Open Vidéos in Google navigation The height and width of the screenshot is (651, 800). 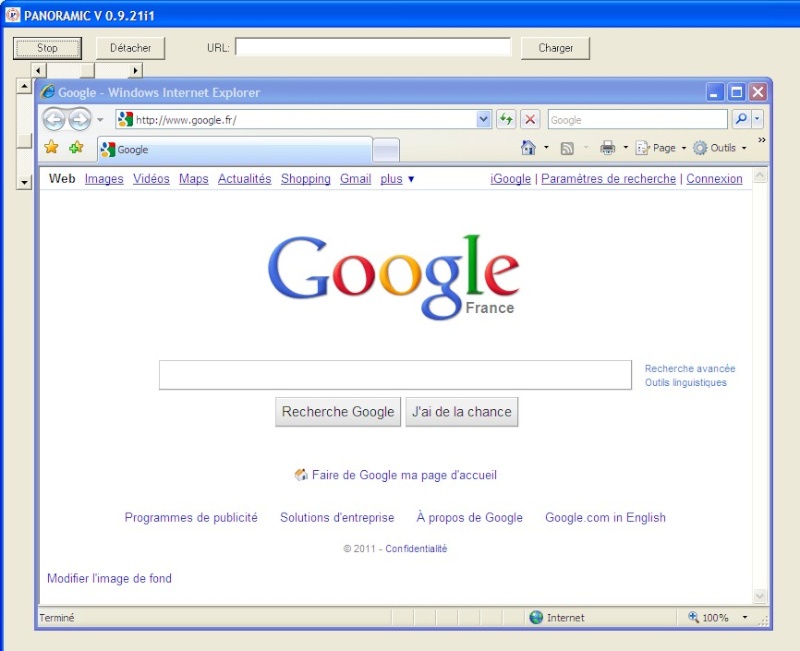[151, 179]
